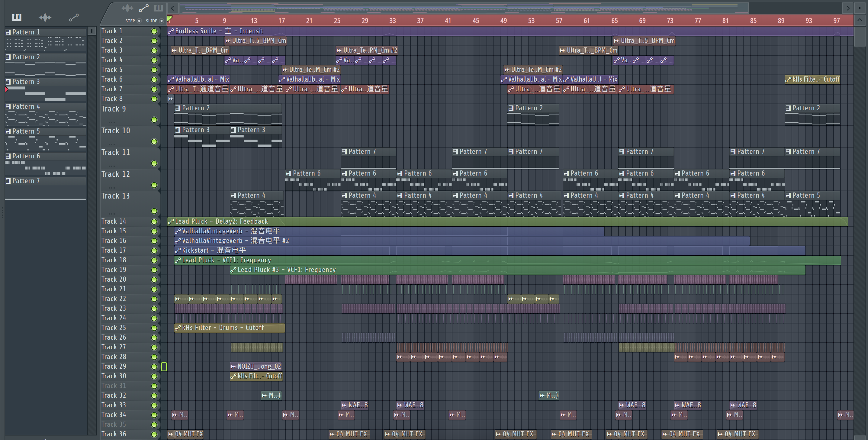868x440 pixels.
Task: Select the piano patterns filter icon in picker
Action: pos(17,17)
